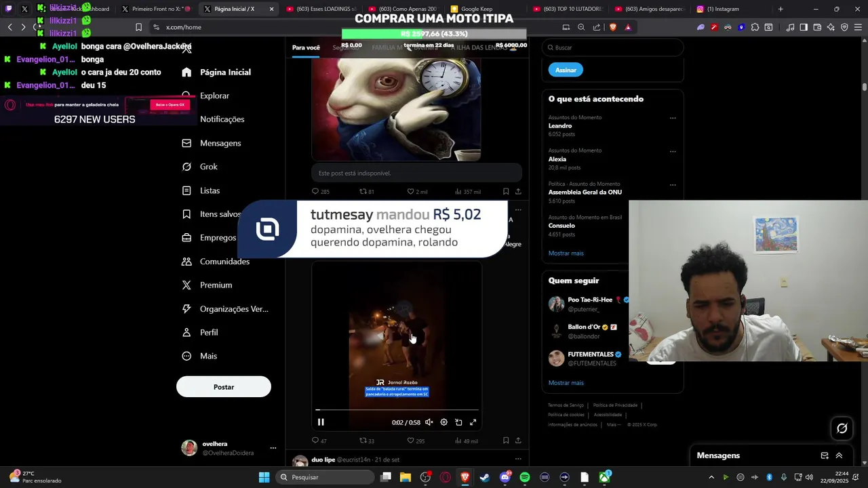Open Ballon d'Or profile suggestion
The image size is (868, 488).
584,327
